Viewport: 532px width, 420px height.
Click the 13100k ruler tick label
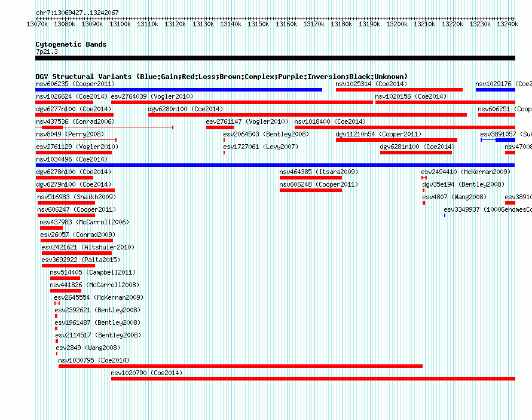(x=120, y=24)
